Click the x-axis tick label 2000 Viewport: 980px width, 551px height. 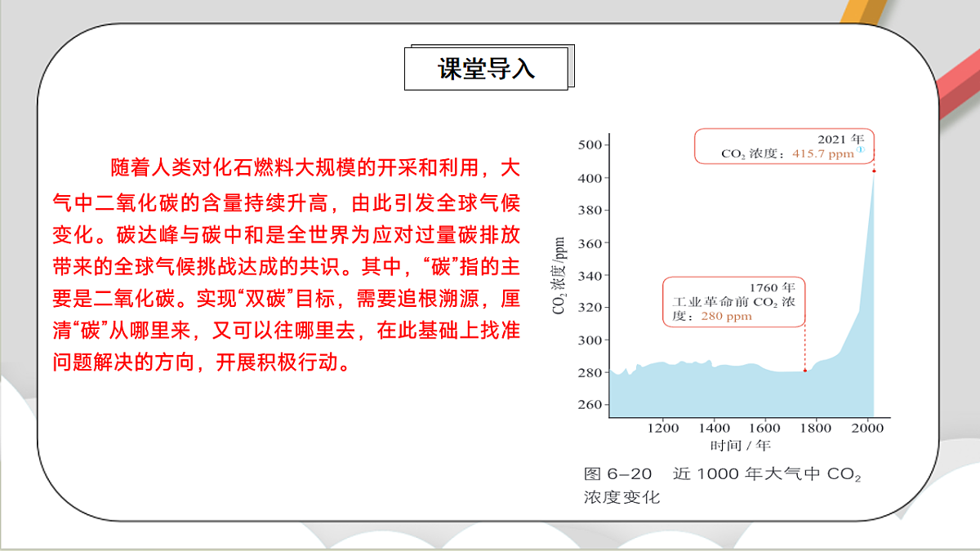click(x=867, y=428)
